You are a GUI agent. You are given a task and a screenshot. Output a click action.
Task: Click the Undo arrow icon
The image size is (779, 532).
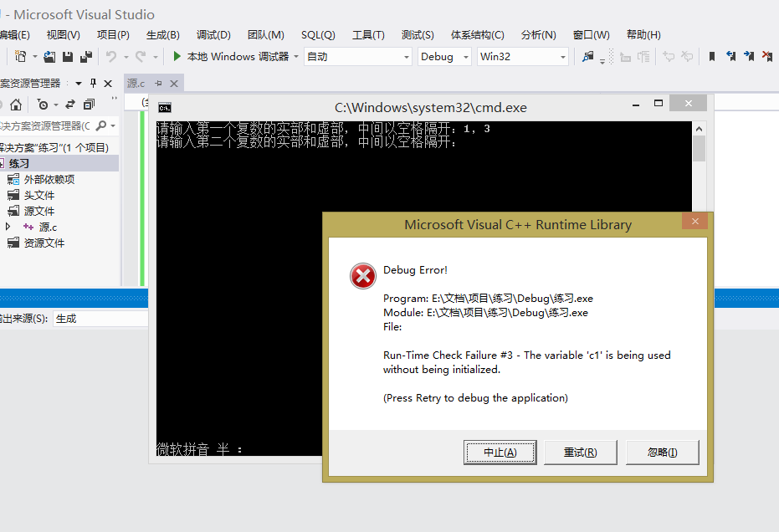(111, 57)
